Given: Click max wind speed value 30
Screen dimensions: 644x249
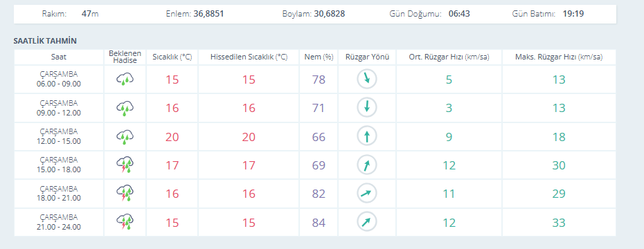Looking at the screenshot, I should click(559, 165).
